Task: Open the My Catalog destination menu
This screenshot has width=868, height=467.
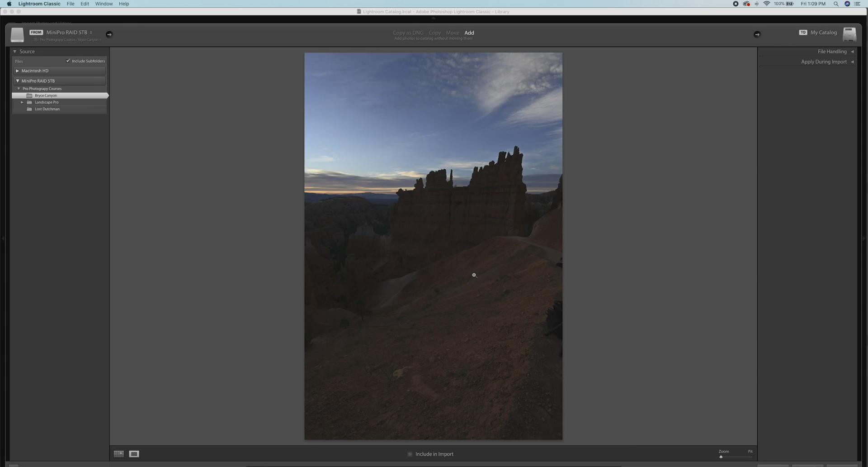Action: tap(824, 33)
